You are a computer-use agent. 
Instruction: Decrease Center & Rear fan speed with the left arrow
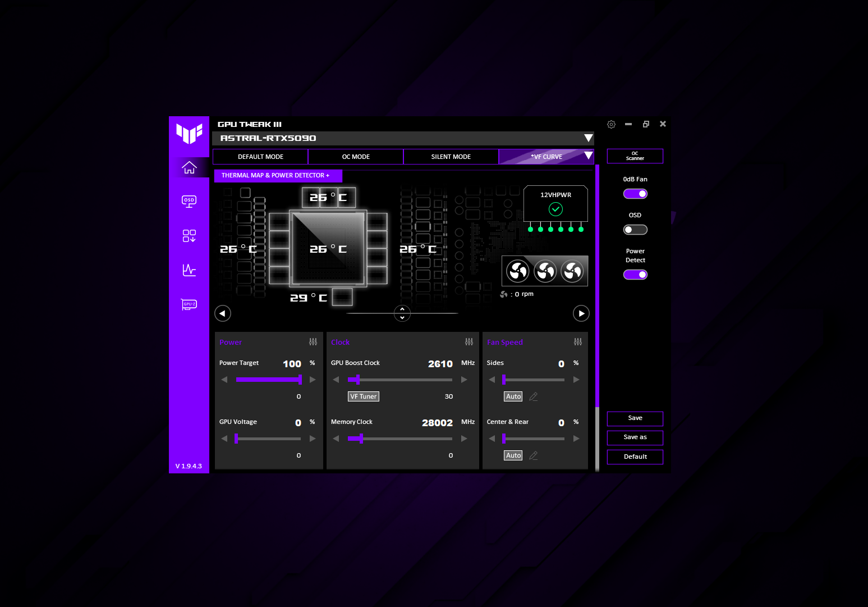[x=492, y=439]
